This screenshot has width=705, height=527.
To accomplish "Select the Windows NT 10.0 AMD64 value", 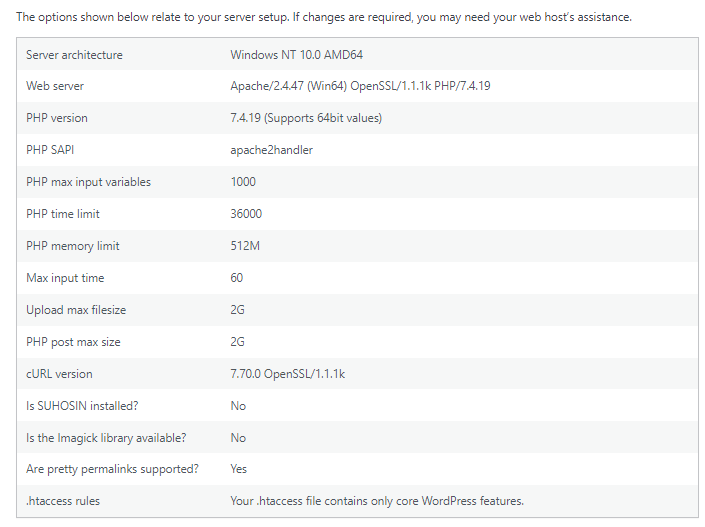I will point(296,55).
